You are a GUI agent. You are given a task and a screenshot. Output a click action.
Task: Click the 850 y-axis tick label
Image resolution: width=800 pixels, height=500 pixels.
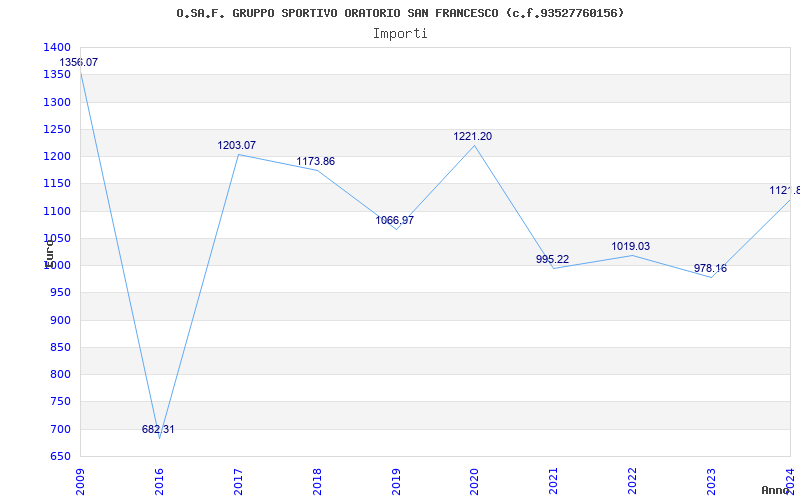pos(60,347)
